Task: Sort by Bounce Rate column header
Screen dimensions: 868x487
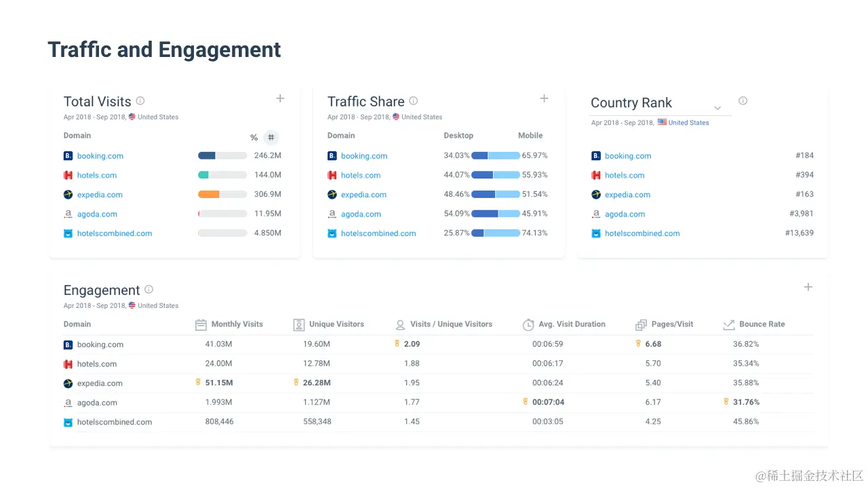Action: coord(762,324)
